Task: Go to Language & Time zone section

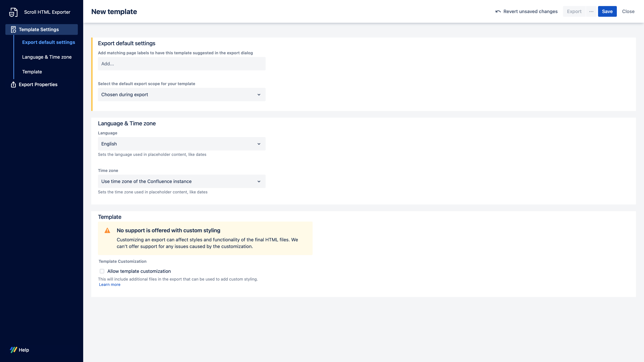Action: [47, 57]
